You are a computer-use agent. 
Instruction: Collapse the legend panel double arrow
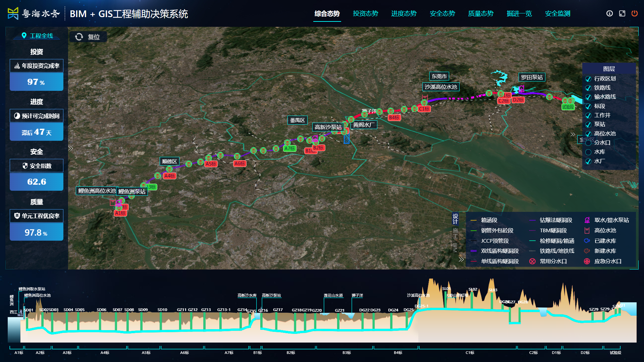(461, 259)
